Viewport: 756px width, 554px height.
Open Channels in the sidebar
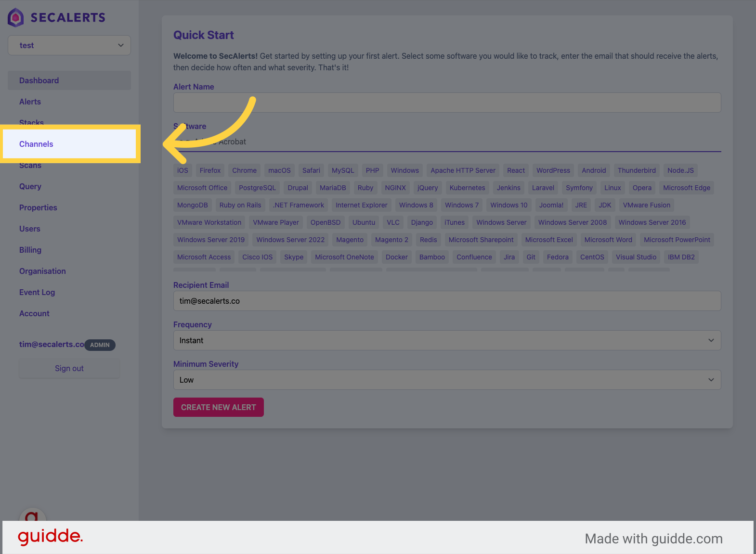(x=70, y=144)
